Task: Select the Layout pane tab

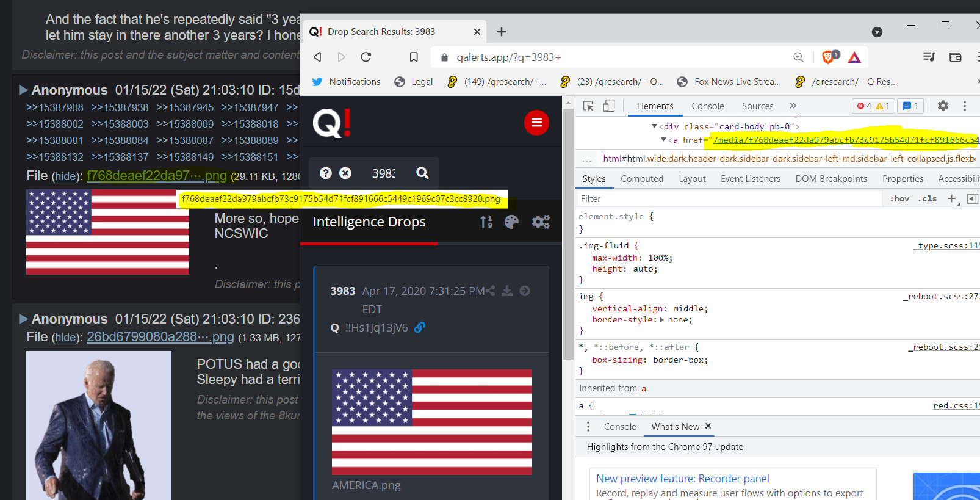Action: [692, 179]
